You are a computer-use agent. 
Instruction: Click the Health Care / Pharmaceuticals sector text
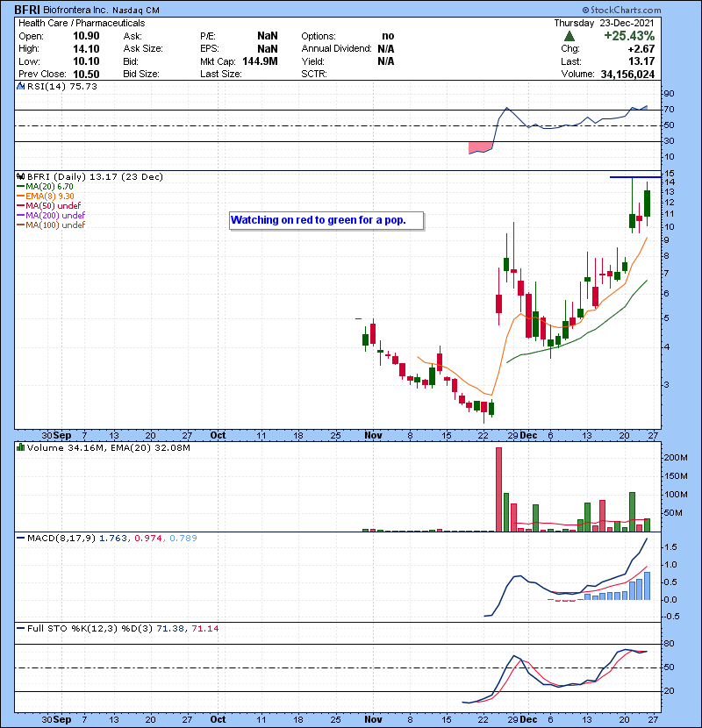pos(82,23)
